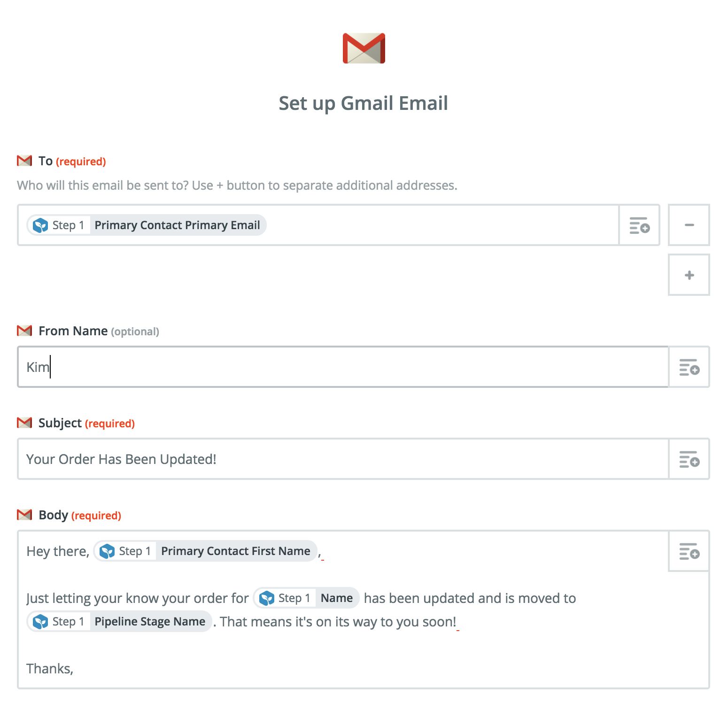
Task: Click the insert field icon in To row
Action: click(x=639, y=225)
